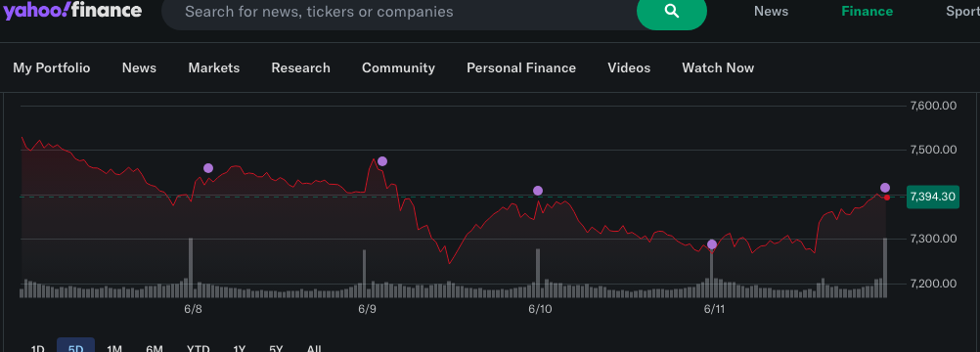
Task: Click the 7,200.00 axis label
Action: click(x=934, y=284)
